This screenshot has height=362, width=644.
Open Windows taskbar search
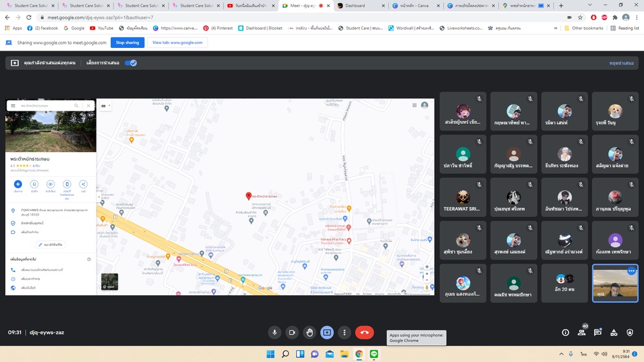pyautogui.click(x=285, y=354)
